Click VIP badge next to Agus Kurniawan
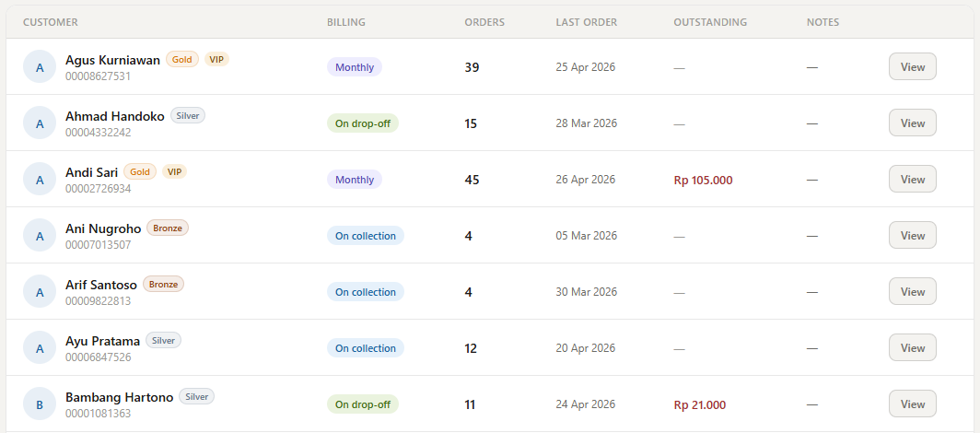 click(x=216, y=59)
